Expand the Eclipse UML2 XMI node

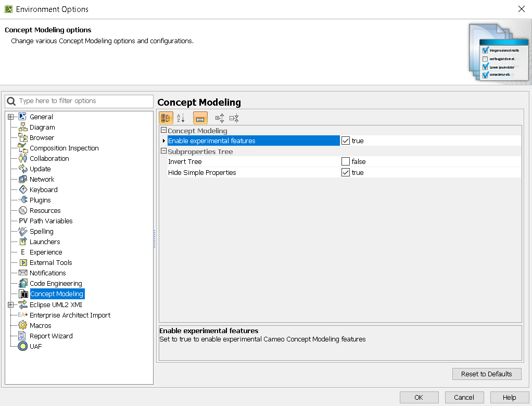[x=10, y=305]
